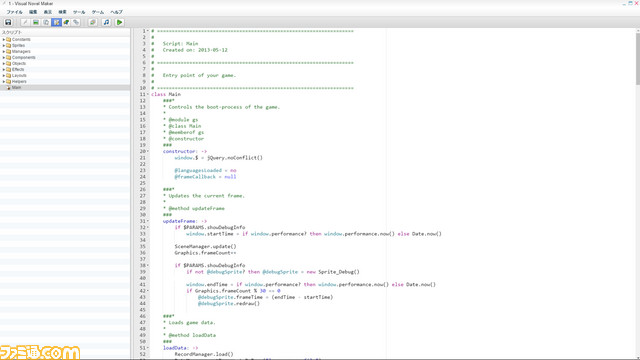Screen dimensions: 640x360
Task: Click the "class Main" code line
Action: coord(166,94)
